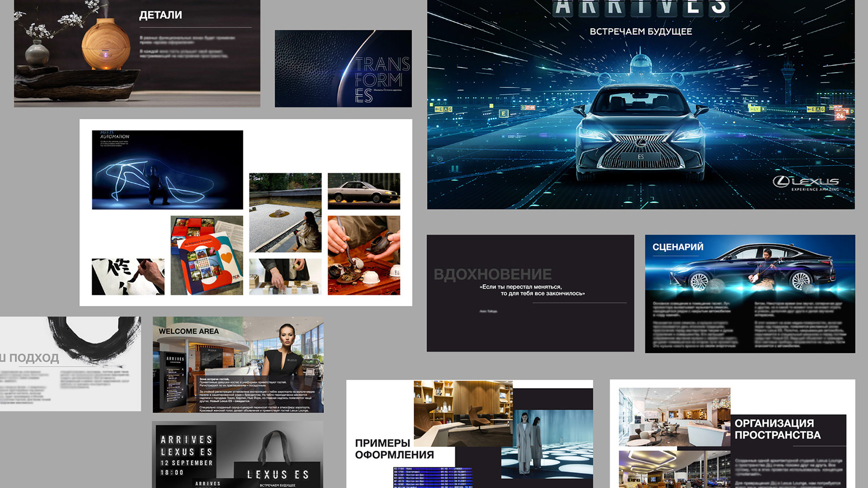Open the ПОДХОД slide with the ink circle
Viewport: 868px width, 488px height.
[71, 364]
